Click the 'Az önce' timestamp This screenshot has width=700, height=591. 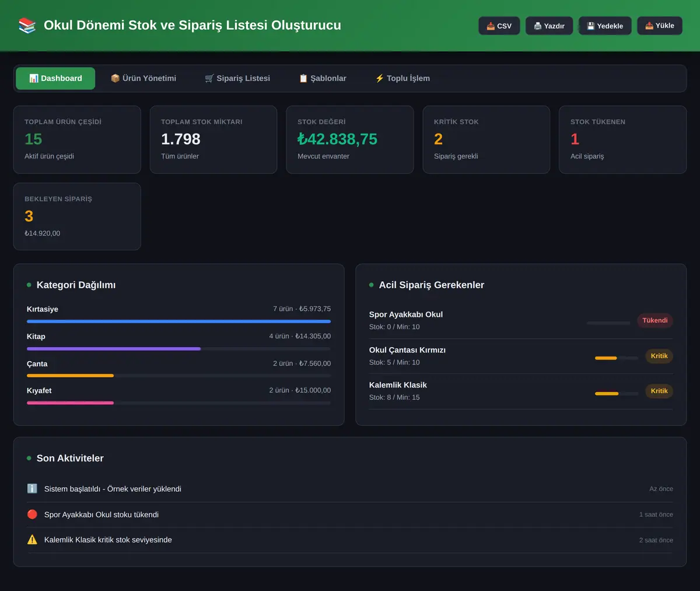pos(661,489)
